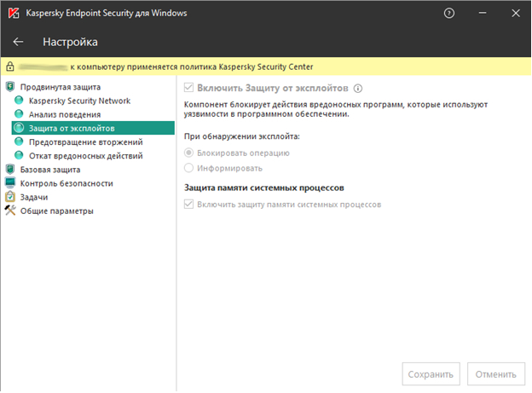This screenshot has width=532, height=393.
Task: Select the Информировать radio option
Action: click(x=189, y=168)
